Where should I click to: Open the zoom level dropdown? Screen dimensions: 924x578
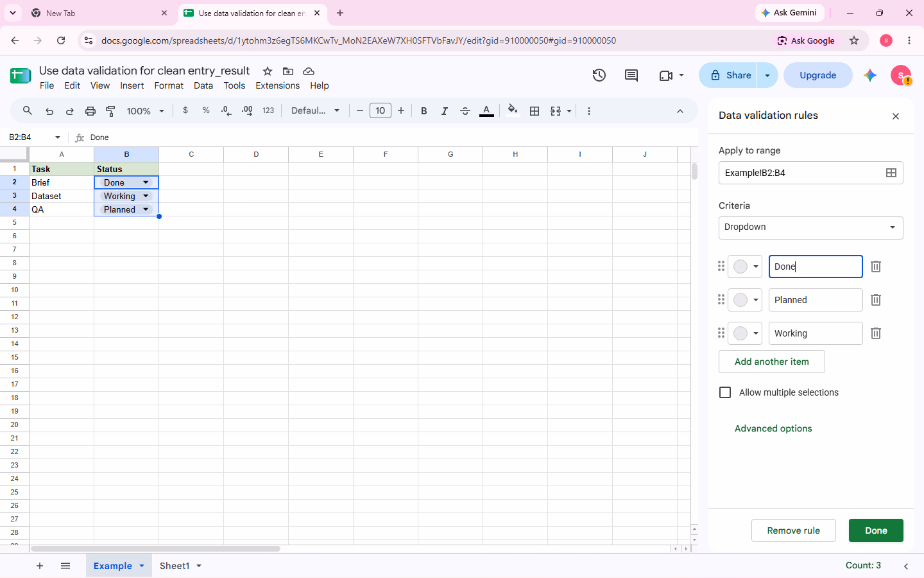tap(146, 111)
